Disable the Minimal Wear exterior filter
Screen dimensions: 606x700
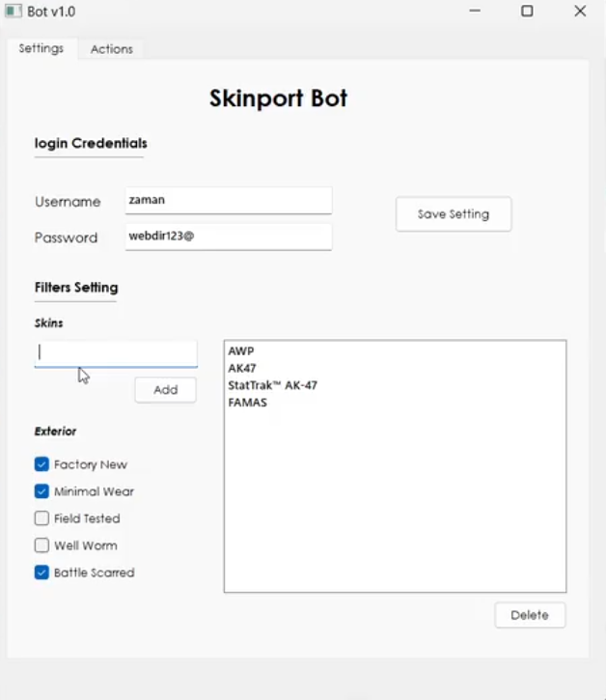[x=41, y=491]
